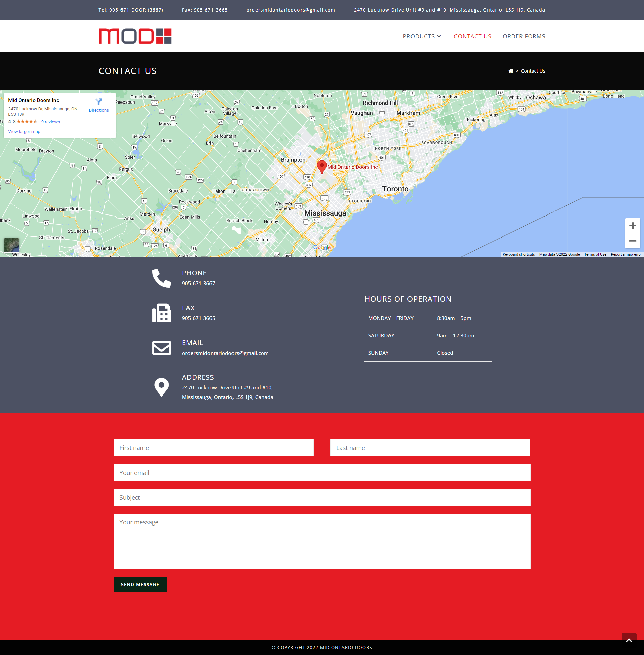Screen dimensions: 644x655
Task: Zoom out the map with minus button
Action: pos(632,241)
